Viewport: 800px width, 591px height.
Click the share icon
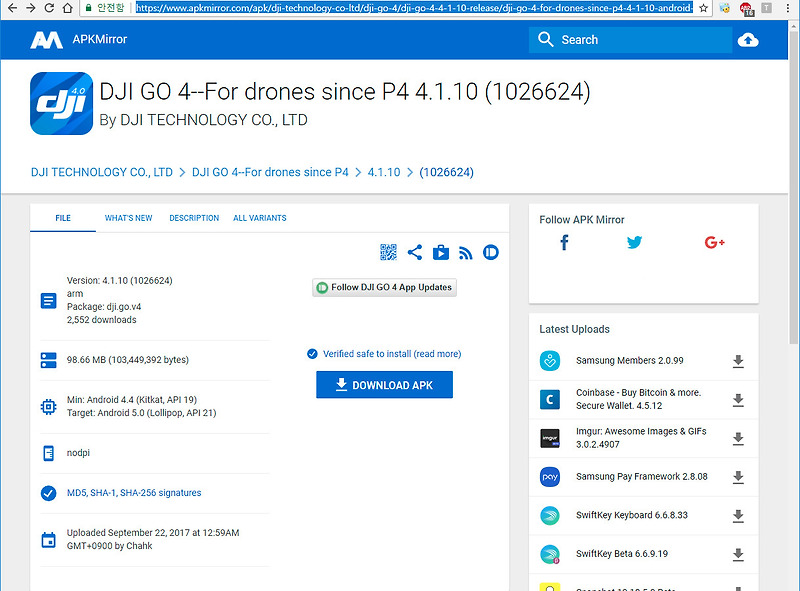point(415,252)
